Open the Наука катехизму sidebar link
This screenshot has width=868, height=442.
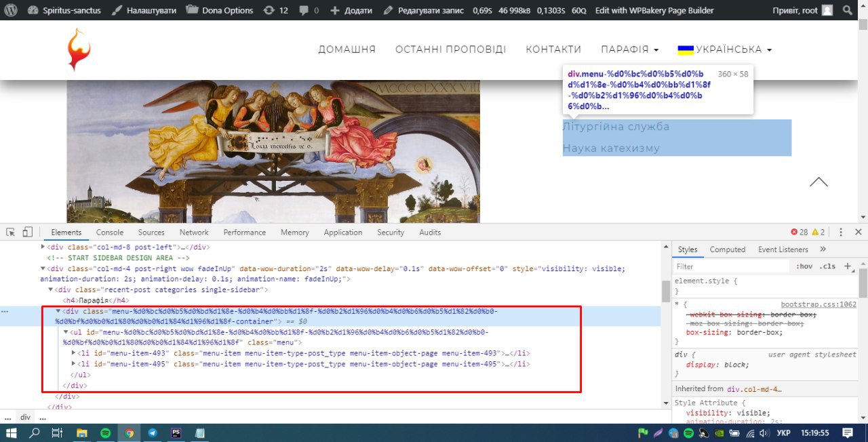point(611,148)
